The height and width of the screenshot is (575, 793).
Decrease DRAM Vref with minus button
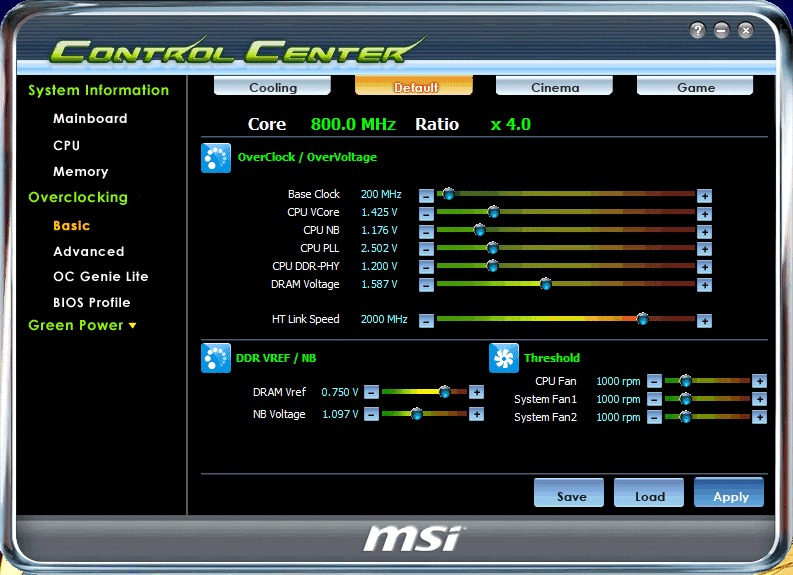371,392
